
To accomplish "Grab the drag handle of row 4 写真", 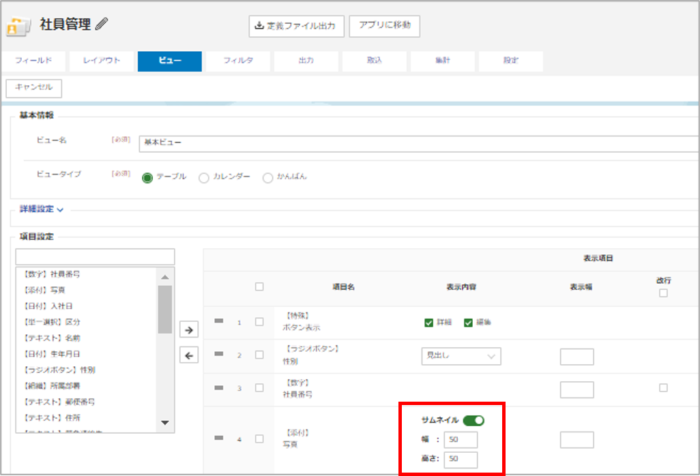I will (x=219, y=438).
